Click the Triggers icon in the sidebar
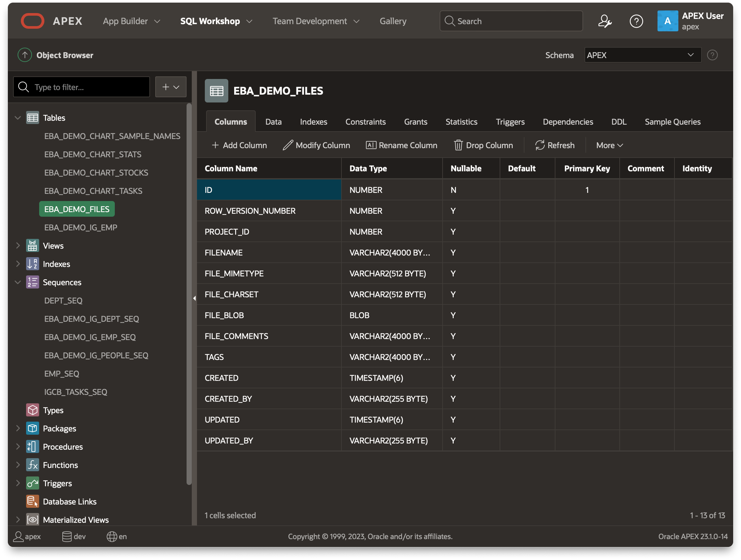 32,483
